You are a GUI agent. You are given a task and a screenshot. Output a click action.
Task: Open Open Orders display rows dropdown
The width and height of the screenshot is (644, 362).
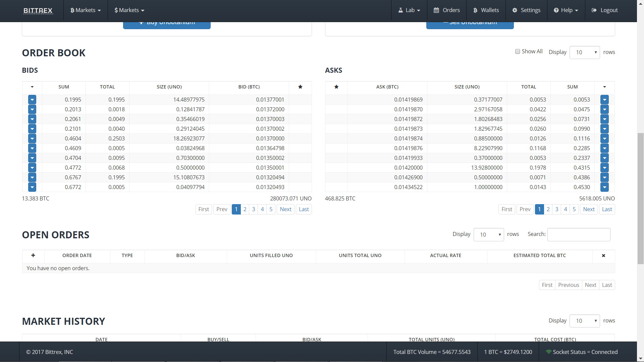click(x=489, y=235)
